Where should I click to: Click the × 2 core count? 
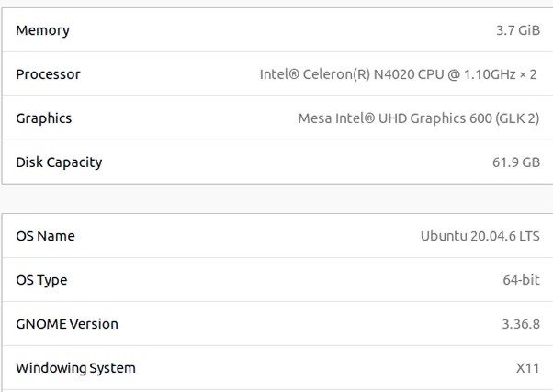pyautogui.click(x=528, y=74)
